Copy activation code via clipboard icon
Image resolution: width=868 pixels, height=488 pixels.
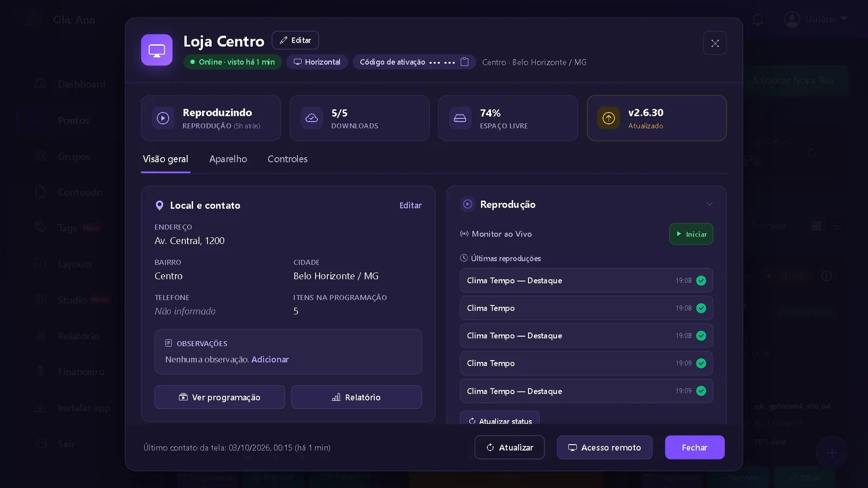tap(464, 62)
